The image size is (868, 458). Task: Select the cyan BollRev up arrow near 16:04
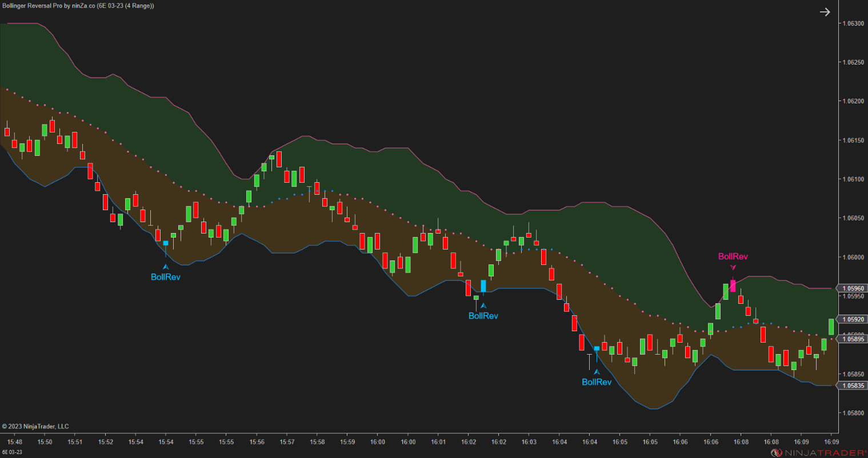pos(597,372)
